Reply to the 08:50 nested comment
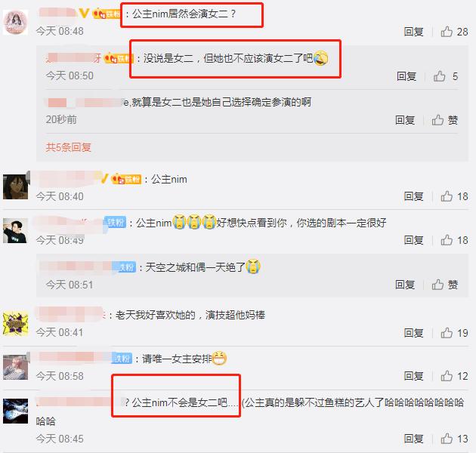This screenshot has width=476, height=453. [x=406, y=76]
